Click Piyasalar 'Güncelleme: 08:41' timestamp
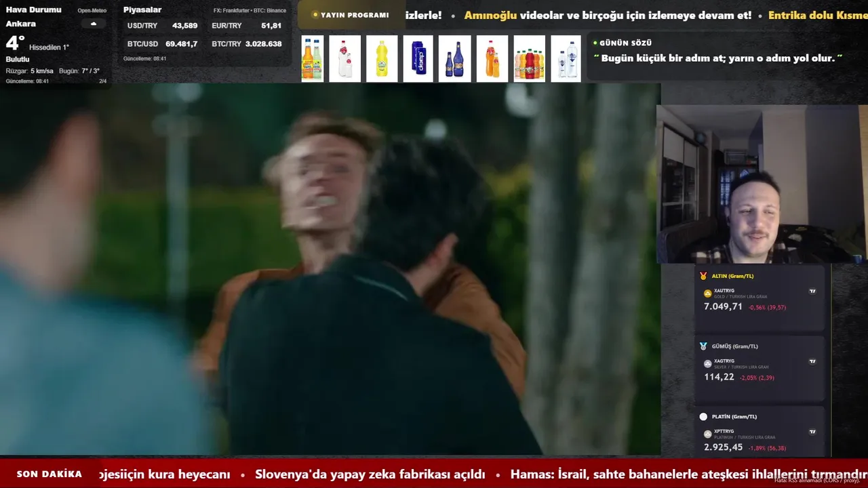The width and height of the screenshot is (868, 488). [x=144, y=59]
